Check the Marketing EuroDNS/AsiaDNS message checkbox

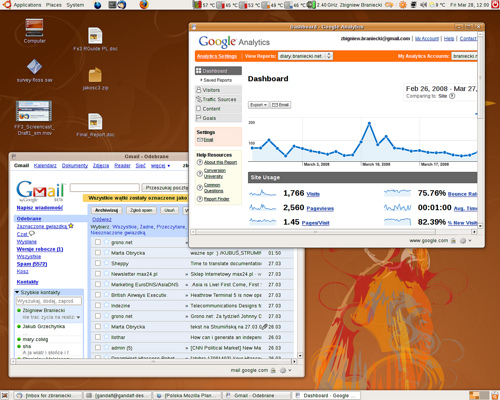pyautogui.click(x=98, y=284)
